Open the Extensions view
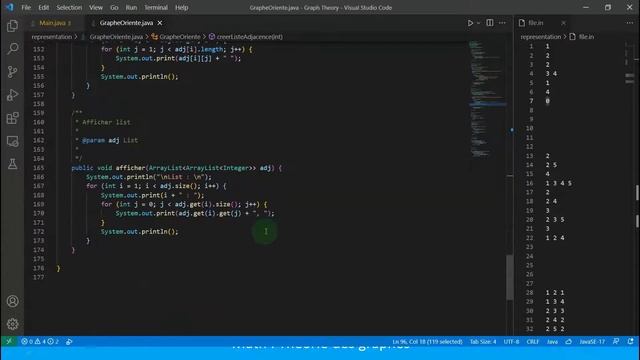 tap(12, 118)
